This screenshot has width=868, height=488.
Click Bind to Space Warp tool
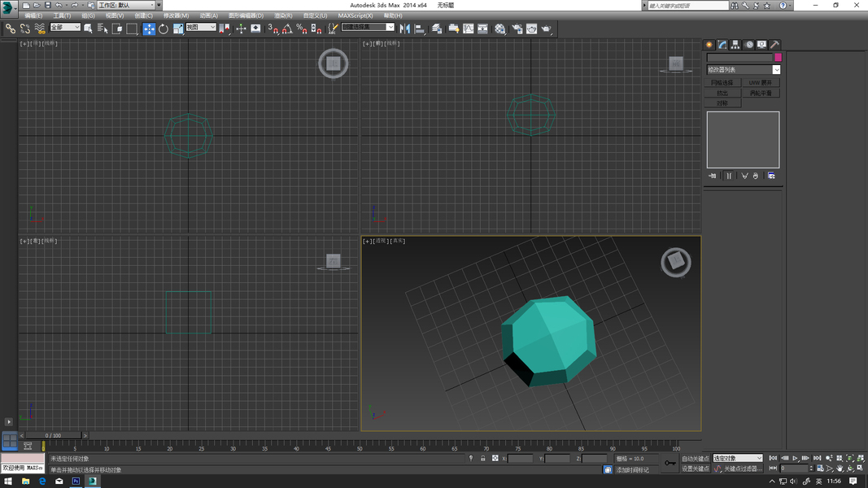(39, 28)
